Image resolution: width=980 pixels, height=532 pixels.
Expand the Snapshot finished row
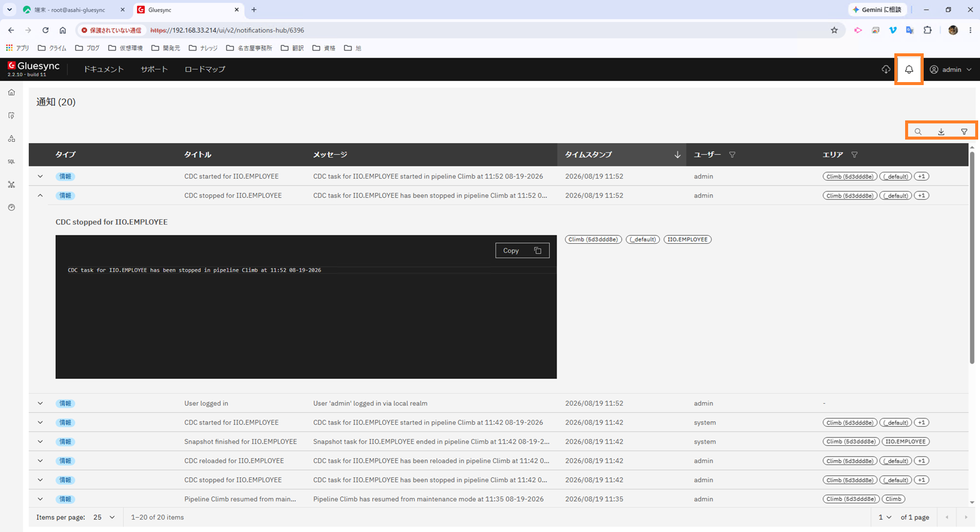click(x=40, y=442)
